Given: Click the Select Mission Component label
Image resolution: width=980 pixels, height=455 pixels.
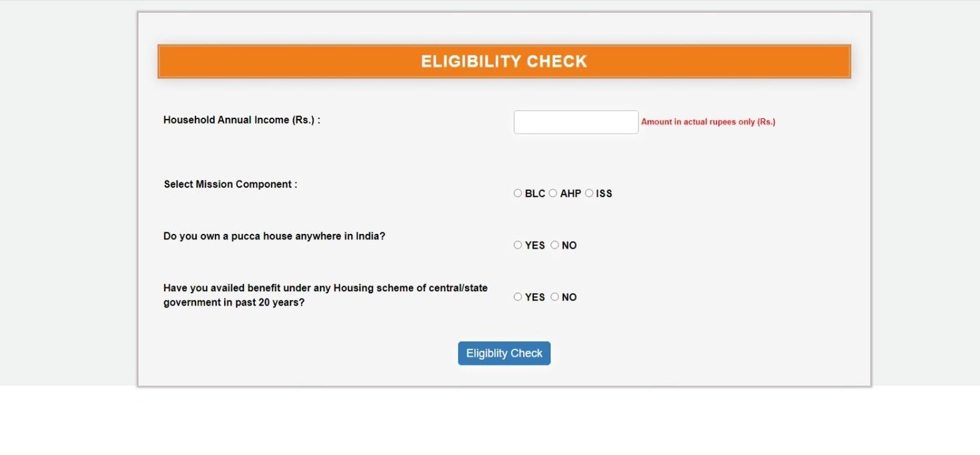Looking at the screenshot, I should (229, 184).
